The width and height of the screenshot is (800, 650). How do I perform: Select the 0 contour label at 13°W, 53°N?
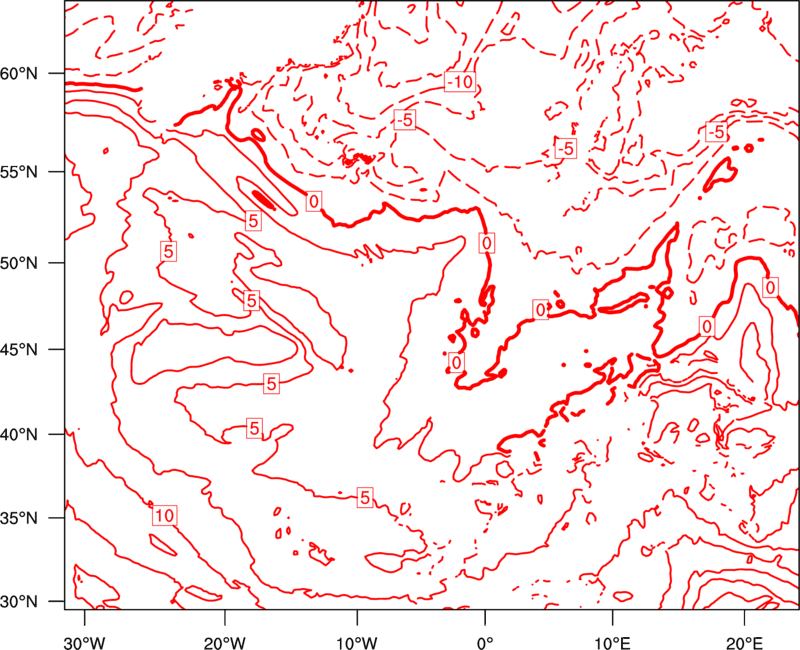point(314,202)
